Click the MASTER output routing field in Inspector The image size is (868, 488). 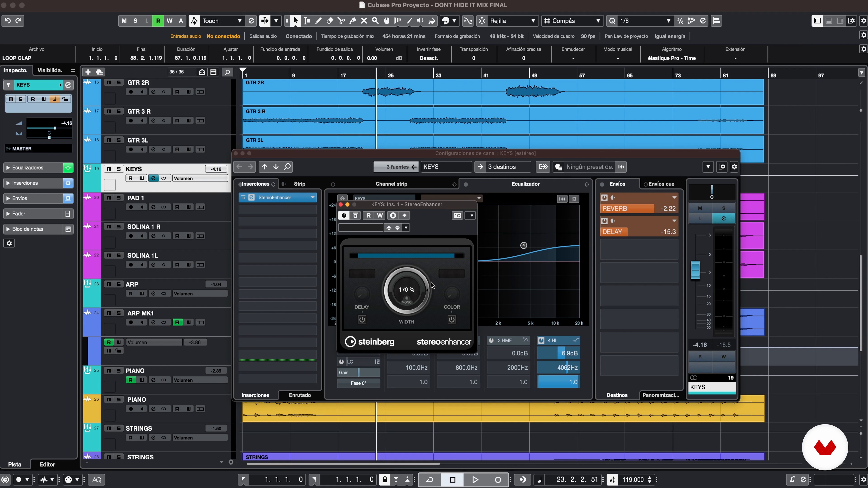click(x=38, y=148)
